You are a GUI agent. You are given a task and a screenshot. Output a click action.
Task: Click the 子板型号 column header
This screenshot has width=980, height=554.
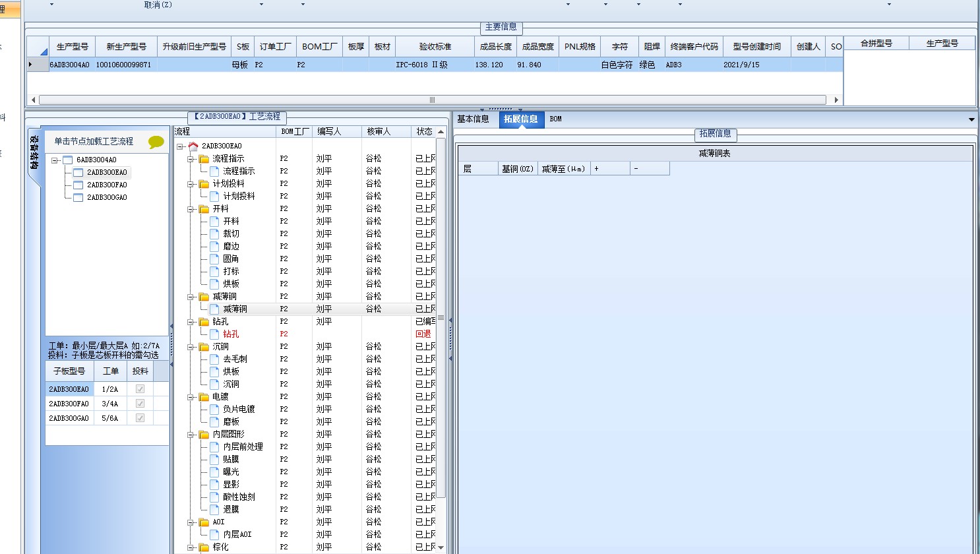pyautogui.click(x=69, y=371)
